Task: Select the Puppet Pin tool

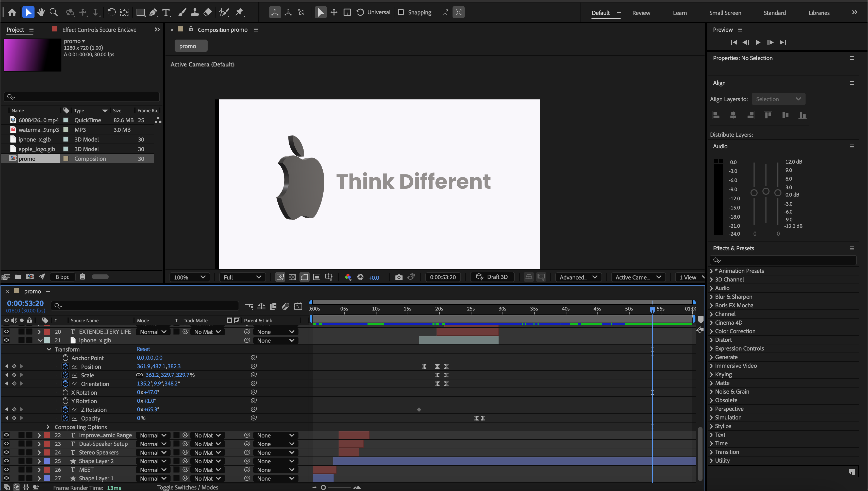Action: coord(239,12)
